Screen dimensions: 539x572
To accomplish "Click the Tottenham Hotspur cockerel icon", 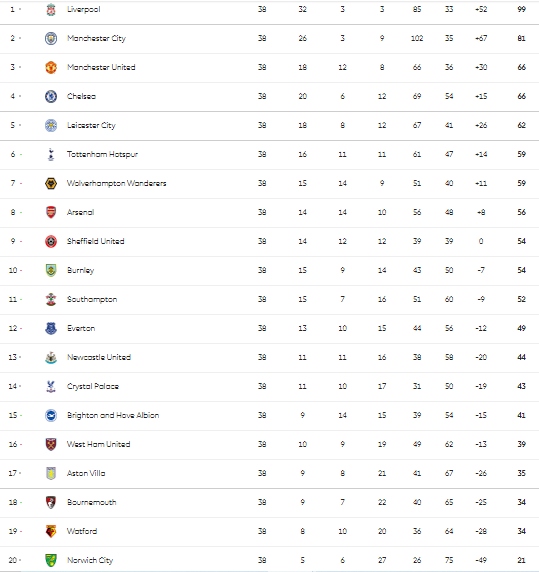I will (x=51, y=154).
